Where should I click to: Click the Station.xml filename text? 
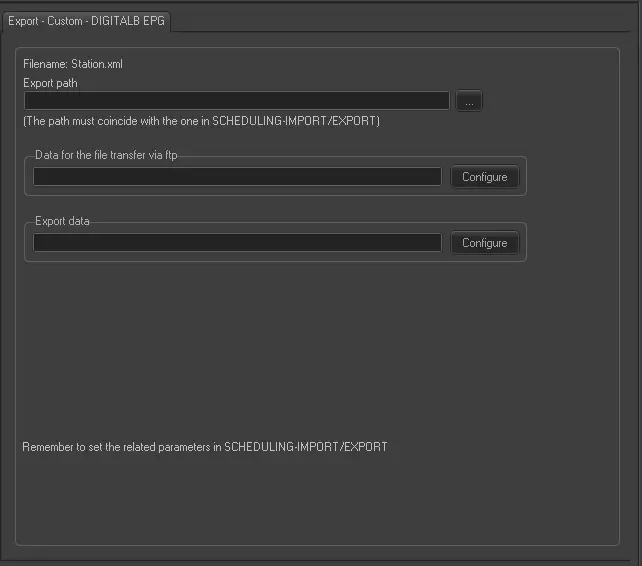coord(96,64)
